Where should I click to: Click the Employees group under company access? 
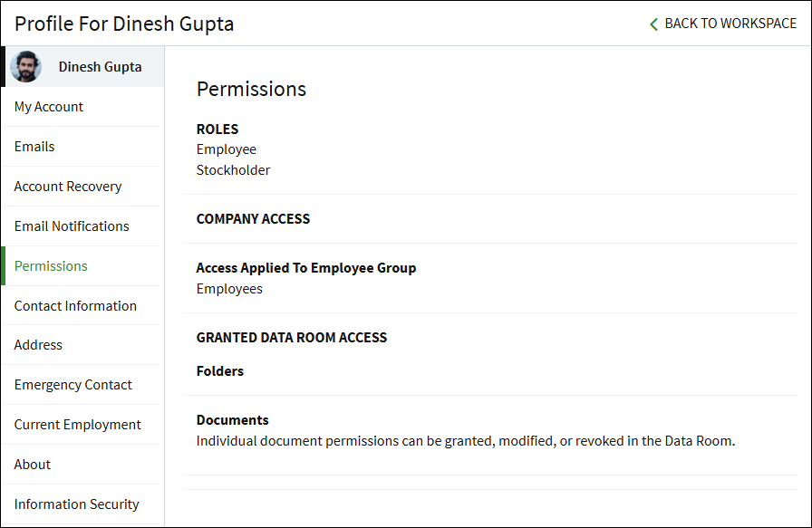point(229,289)
